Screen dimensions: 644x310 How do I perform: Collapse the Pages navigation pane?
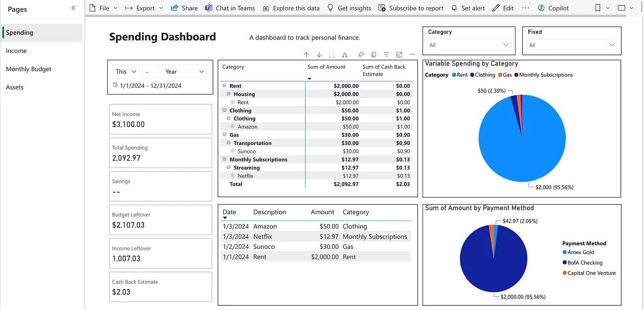73,8
